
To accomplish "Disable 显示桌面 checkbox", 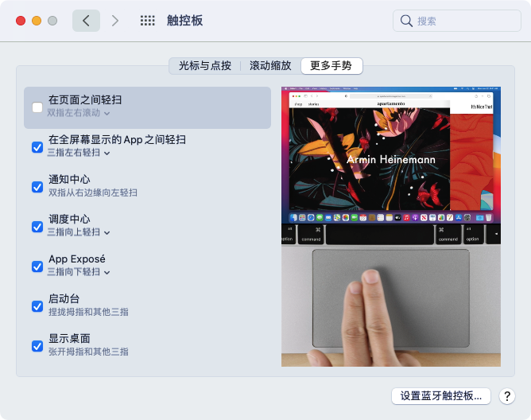I will tap(37, 346).
